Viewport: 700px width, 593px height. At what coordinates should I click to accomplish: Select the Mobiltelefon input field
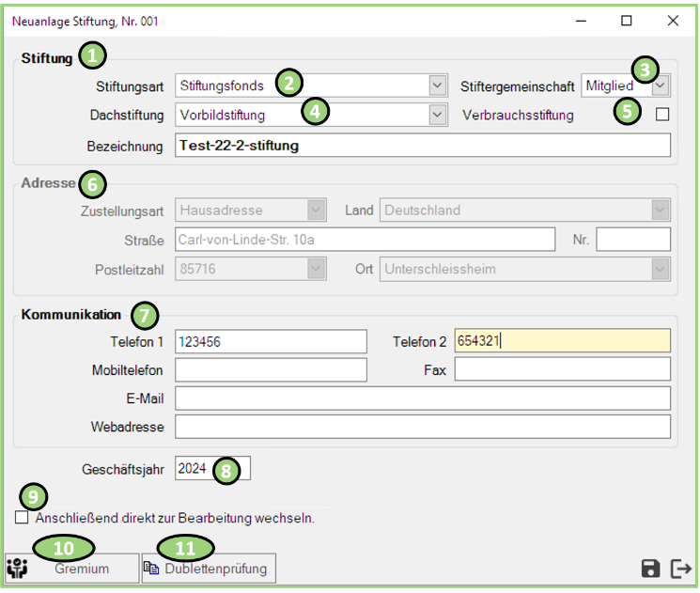[271, 370]
